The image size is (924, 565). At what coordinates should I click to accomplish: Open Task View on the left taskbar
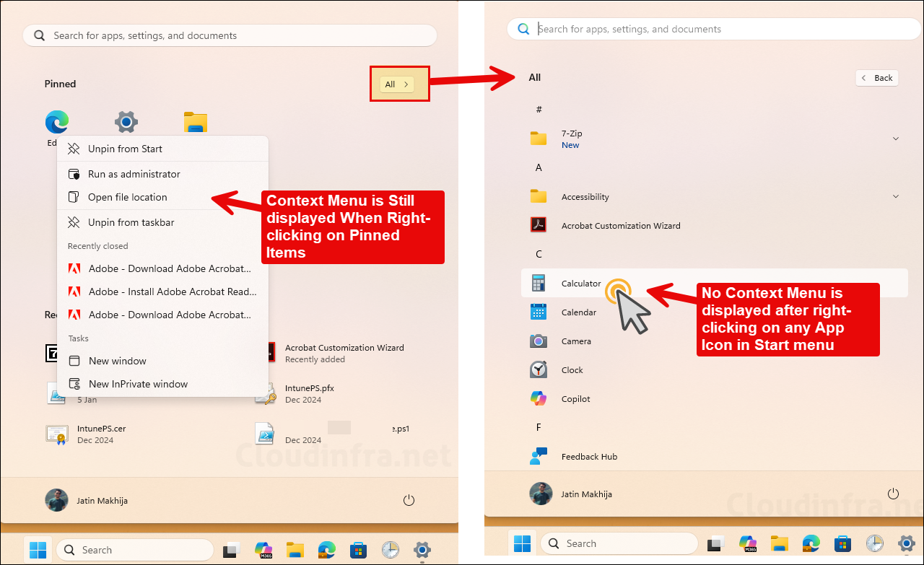pyautogui.click(x=232, y=550)
